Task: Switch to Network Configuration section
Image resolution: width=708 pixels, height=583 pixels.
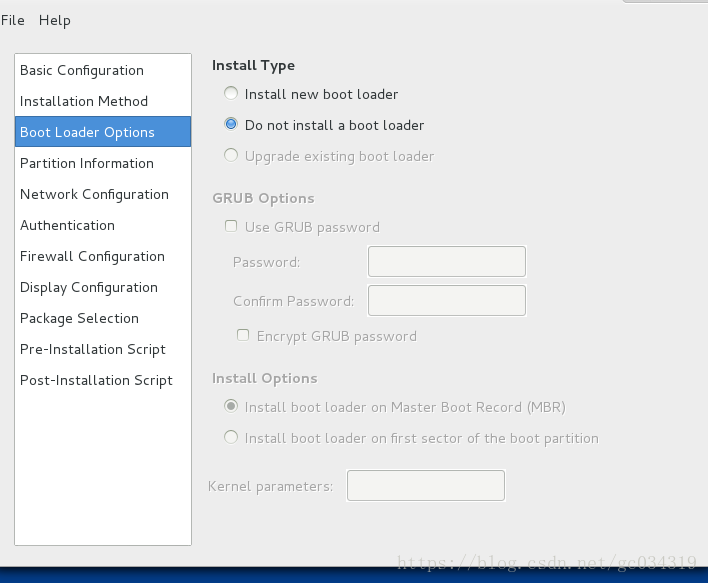Action: click(103, 194)
